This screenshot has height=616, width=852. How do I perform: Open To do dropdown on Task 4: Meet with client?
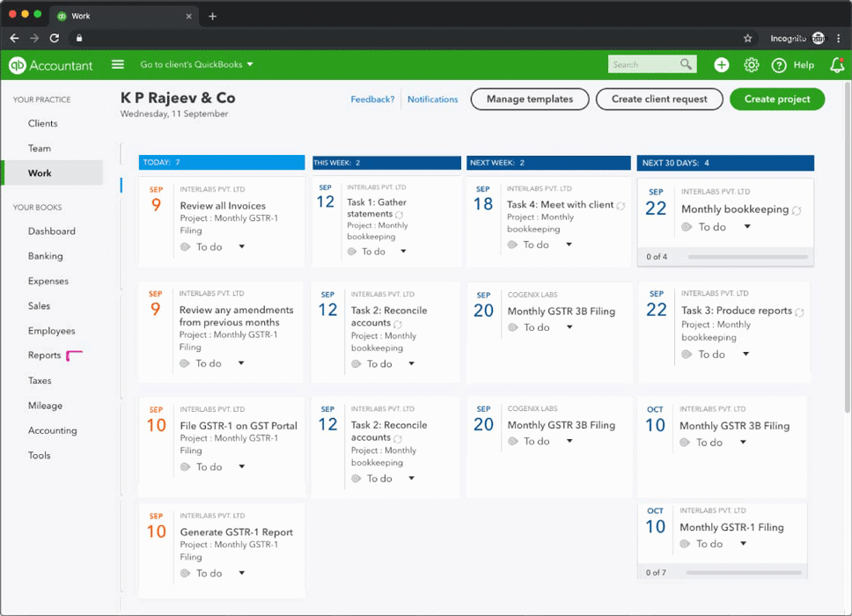(569, 245)
